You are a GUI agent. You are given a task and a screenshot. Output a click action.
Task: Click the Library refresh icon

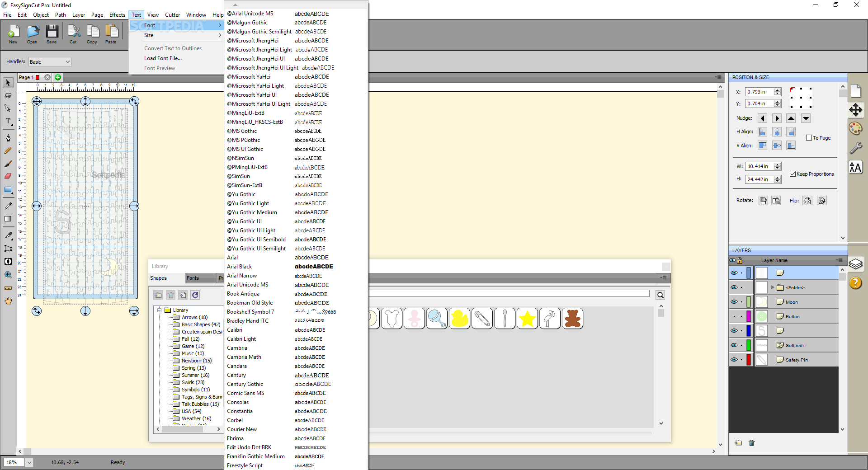click(x=195, y=295)
